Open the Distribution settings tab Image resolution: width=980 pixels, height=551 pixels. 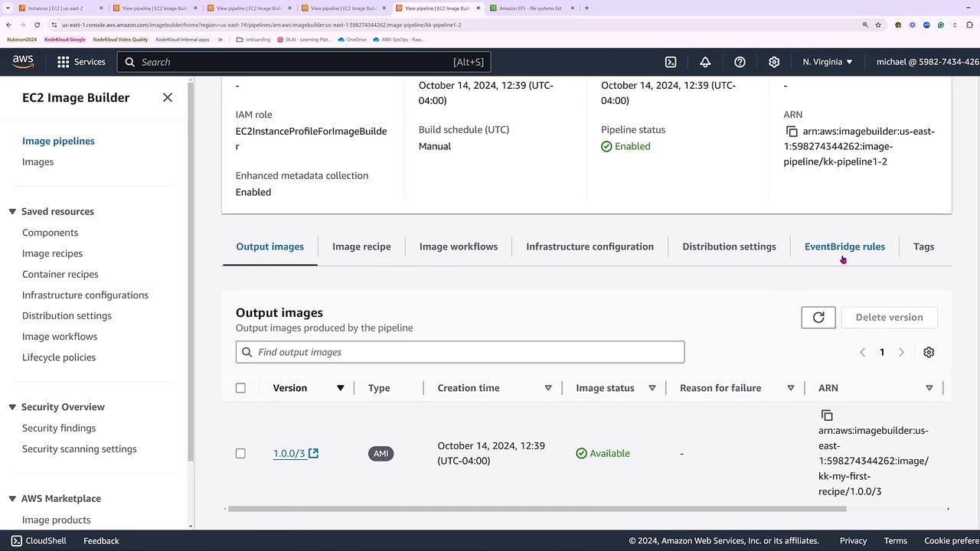[729, 246]
